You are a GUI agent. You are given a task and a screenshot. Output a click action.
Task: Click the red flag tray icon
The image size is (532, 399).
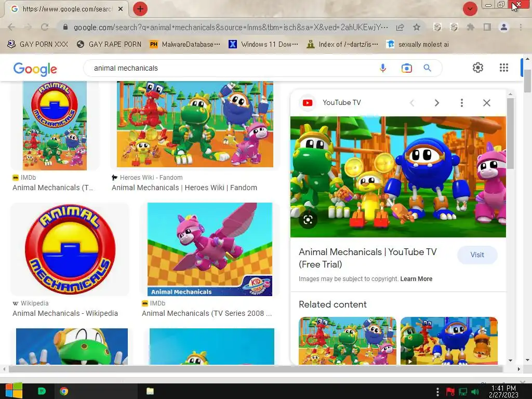[x=450, y=392]
